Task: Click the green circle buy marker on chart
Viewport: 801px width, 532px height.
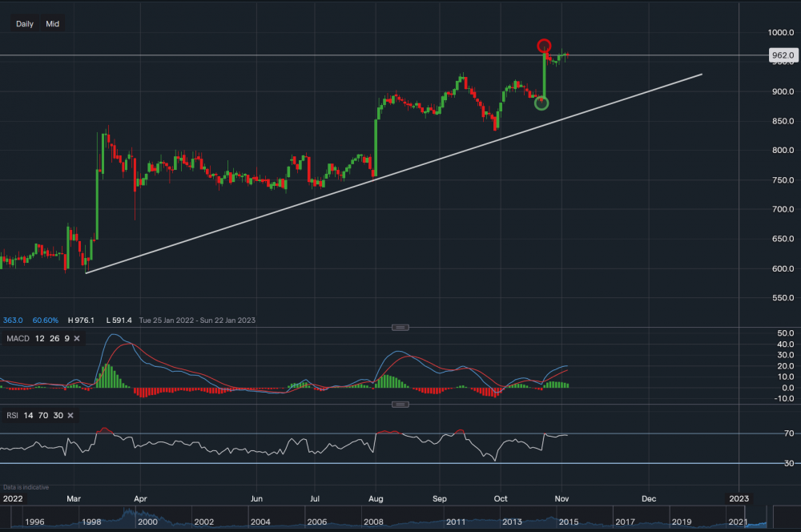Action: click(541, 103)
